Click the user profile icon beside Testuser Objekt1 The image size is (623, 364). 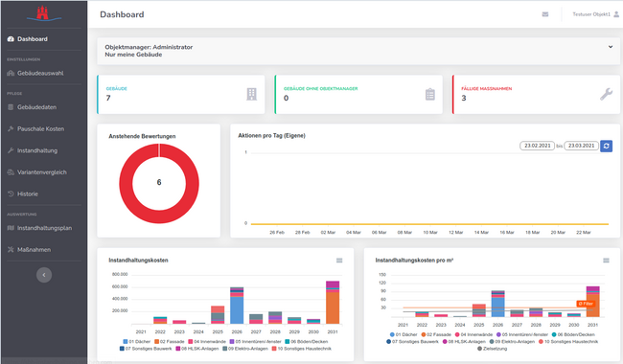tap(616, 14)
